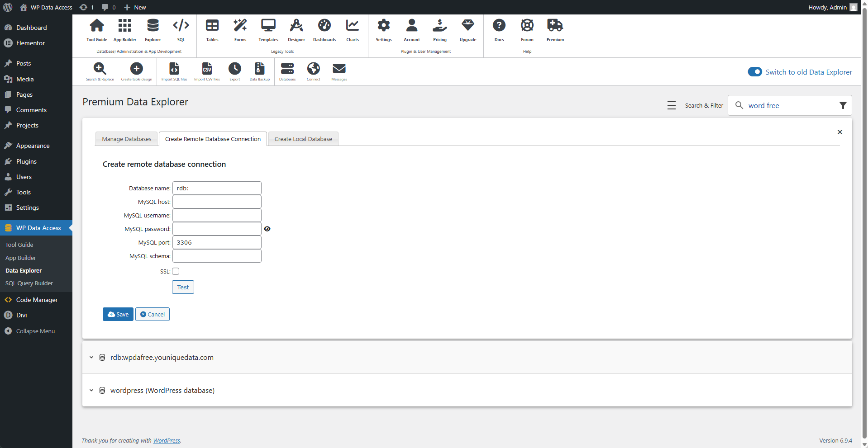Select the SQL tool in the toolbar
The height and width of the screenshot is (448, 868).
pos(181,29)
